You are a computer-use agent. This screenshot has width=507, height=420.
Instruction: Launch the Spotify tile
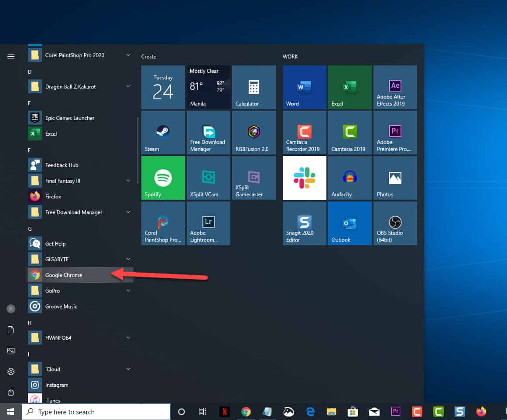pos(163,178)
